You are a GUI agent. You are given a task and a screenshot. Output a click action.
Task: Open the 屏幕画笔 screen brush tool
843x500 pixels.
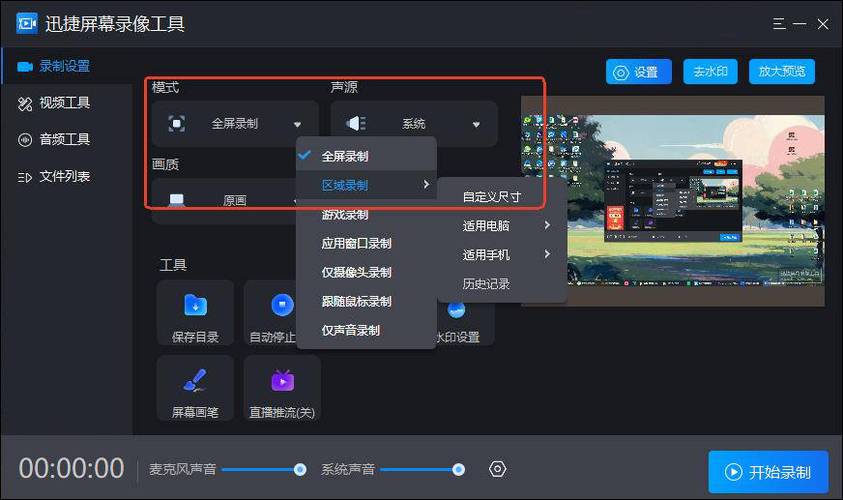(195, 381)
